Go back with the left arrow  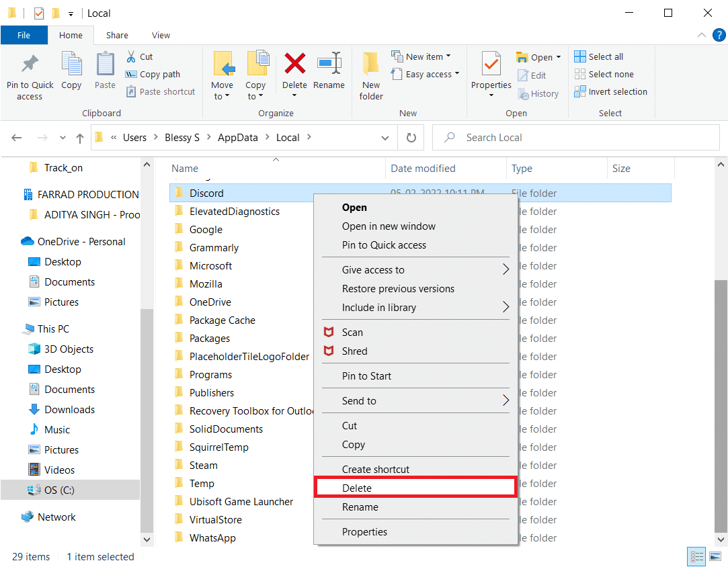17,138
